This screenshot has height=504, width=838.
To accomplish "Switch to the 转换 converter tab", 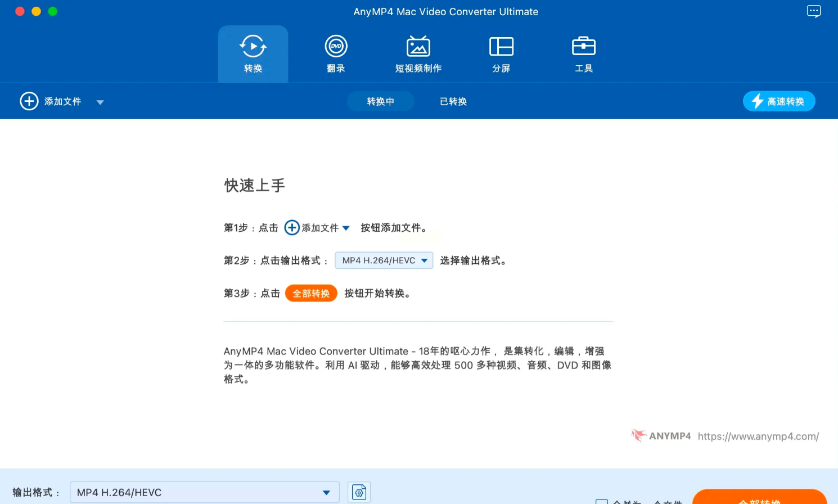I will tap(253, 54).
